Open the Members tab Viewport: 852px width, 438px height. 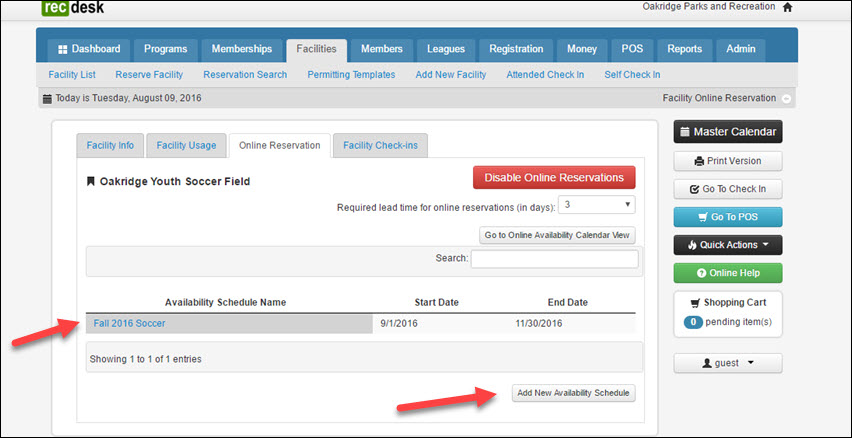(x=381, y=49)
